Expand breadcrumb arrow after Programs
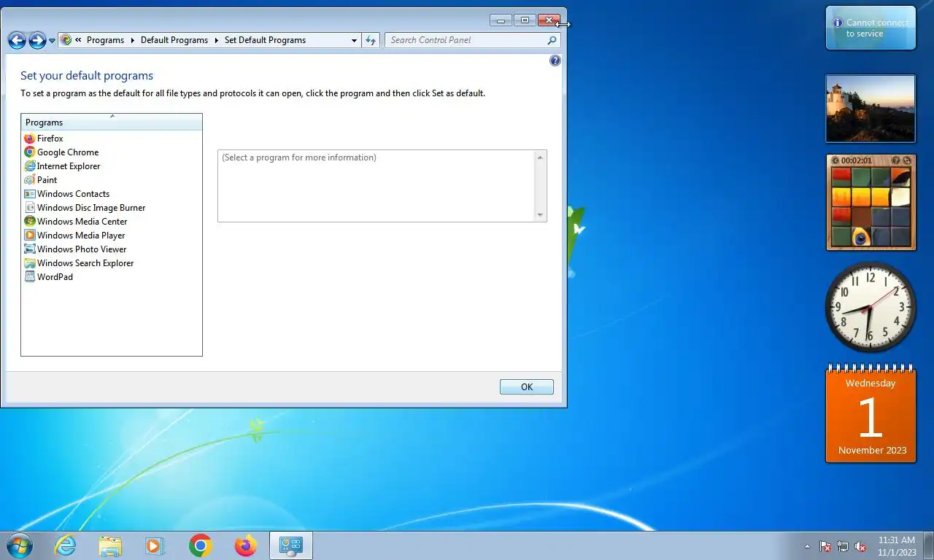This screenshot has height=560, width=934. point(133,40)
